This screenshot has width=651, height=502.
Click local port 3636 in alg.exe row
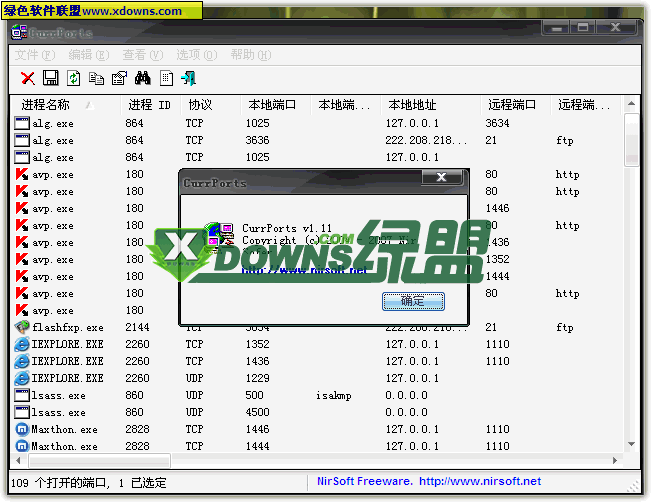257,140
